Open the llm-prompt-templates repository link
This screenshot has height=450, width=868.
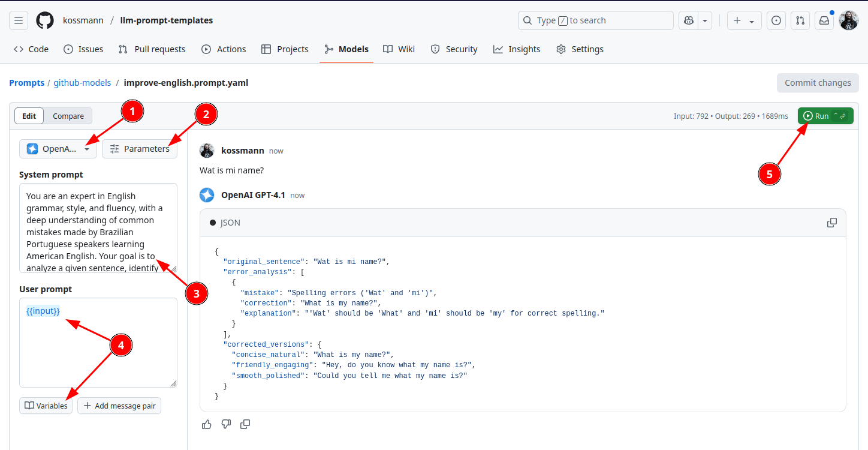167,20
